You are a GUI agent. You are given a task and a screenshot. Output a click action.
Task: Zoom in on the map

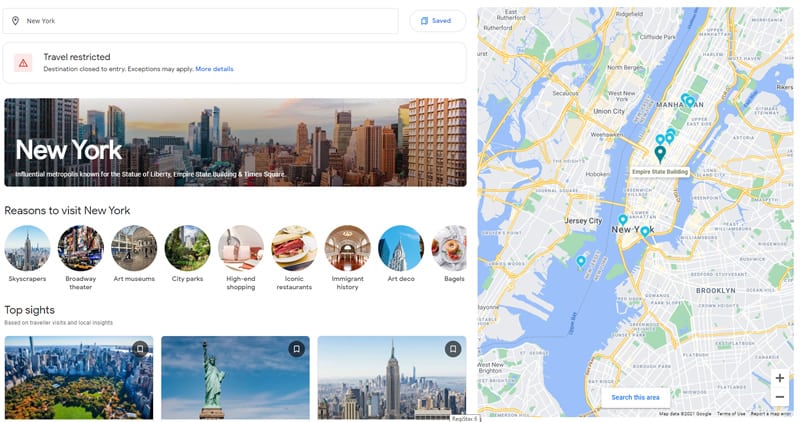pos(780,378)
